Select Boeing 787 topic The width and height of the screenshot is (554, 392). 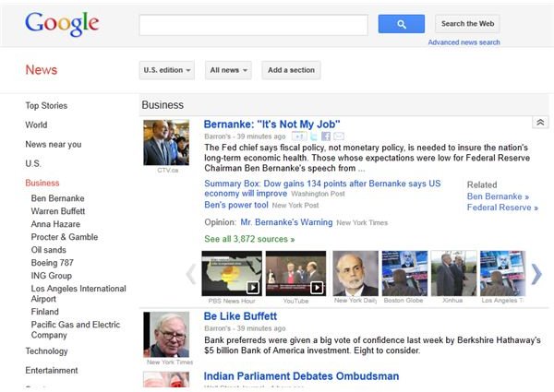point(53,263)
